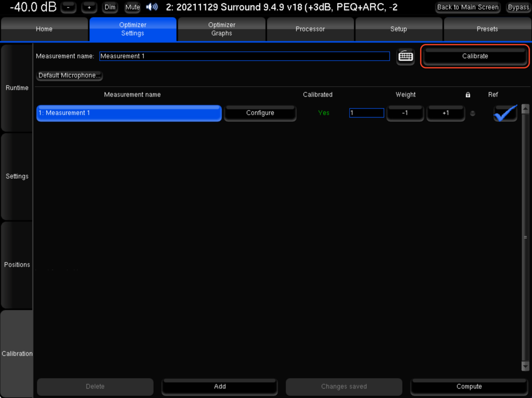Toggle Bypass in the top bar
Screen dimensions: 532x398
pos(518,7)
